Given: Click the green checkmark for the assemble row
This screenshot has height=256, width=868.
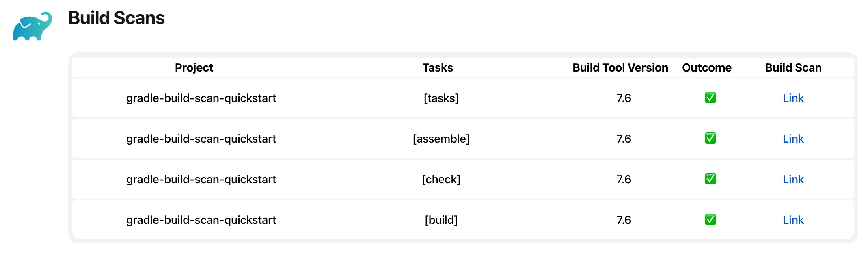Looking at the screenshot, I should pyautogui.click(x=710, y=139).
